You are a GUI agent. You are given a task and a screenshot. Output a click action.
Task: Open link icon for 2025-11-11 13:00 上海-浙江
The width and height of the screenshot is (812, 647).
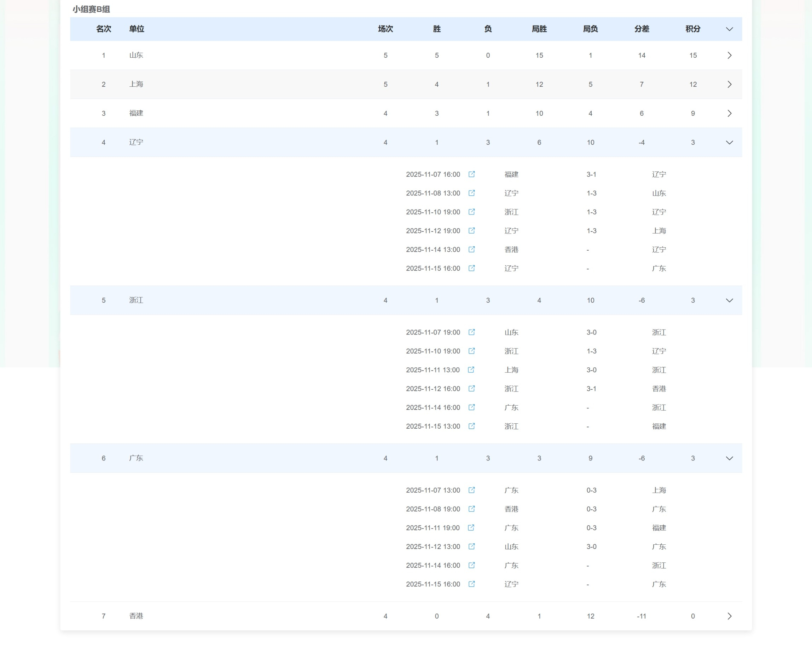471,370
